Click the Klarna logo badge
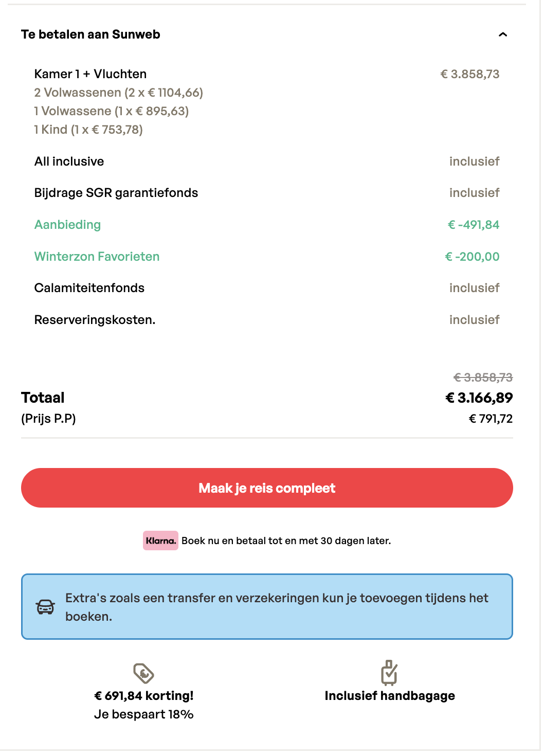This screenshot has height=756, width=544. point(160,541)
